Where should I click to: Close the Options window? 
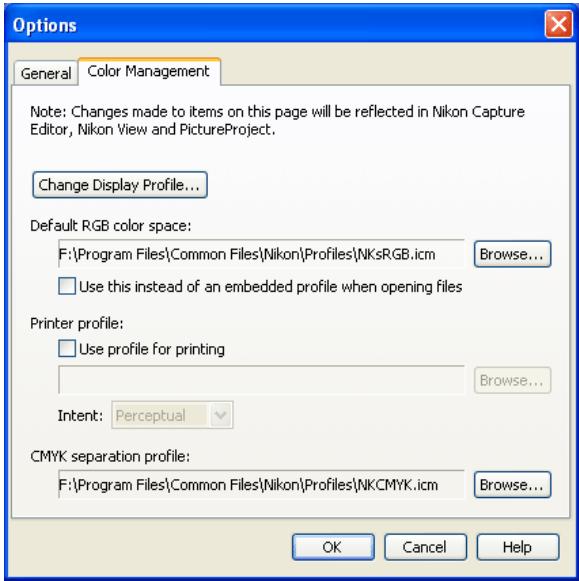tap(559, 24)
